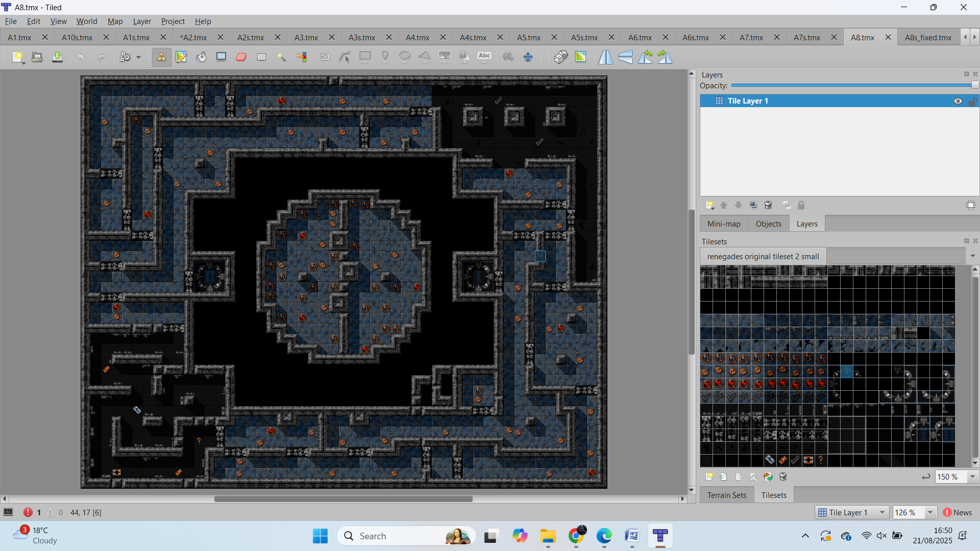The image size is (980, 551).
Task: Select the Rectangular Select tool
Action: point(261,57)
